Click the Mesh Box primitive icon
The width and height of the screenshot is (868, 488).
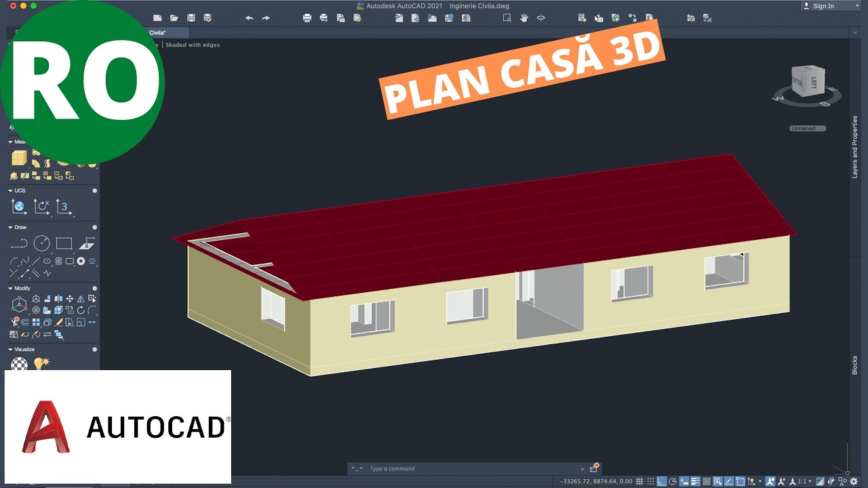click(x=19, y=159)
